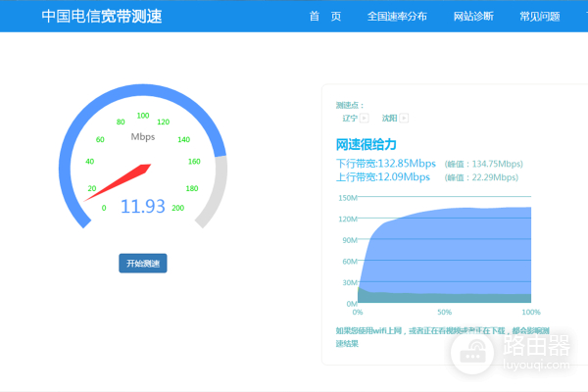Click the 中国电信宽带测速 site title
This screenshot has height=392, width=588.
coord(102,16)
